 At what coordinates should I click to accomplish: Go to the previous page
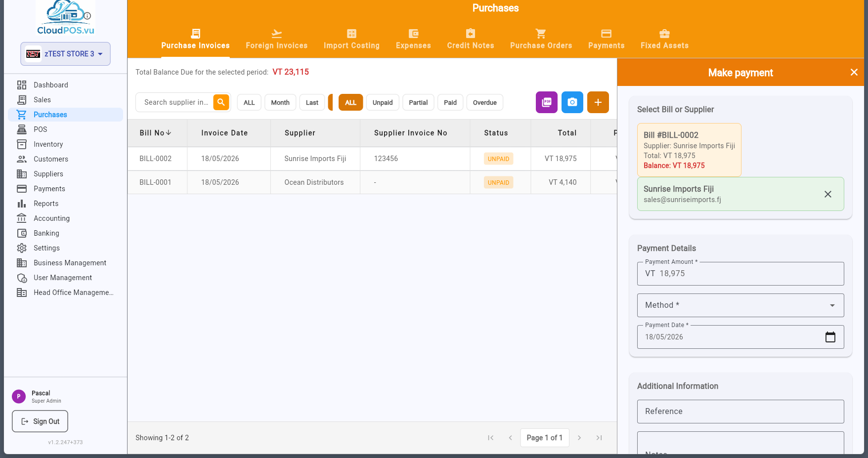(510, 438)
